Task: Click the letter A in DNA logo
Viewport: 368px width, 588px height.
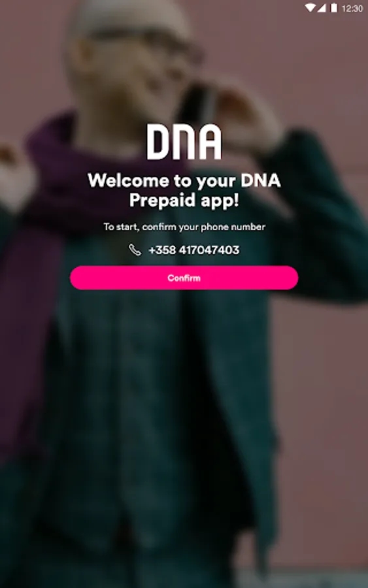Action: [x=210, y=142]
